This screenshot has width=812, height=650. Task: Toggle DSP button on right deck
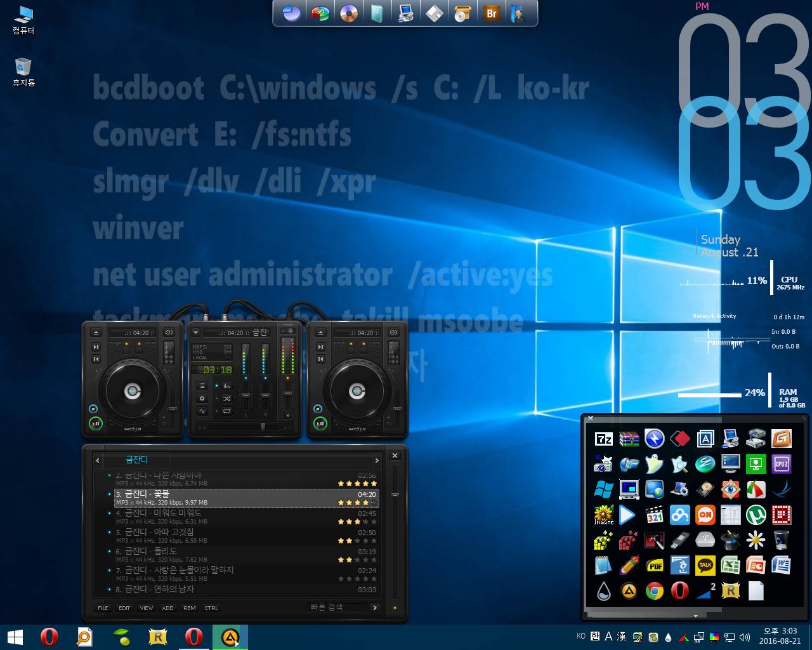pos(351,350)
